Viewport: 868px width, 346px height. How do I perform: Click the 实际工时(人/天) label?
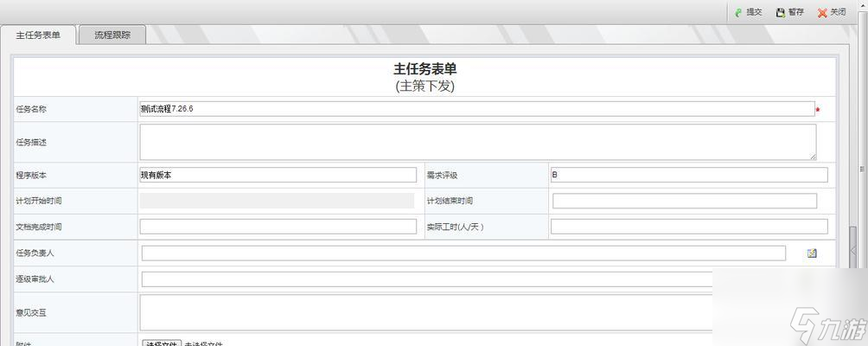(455, 227)
